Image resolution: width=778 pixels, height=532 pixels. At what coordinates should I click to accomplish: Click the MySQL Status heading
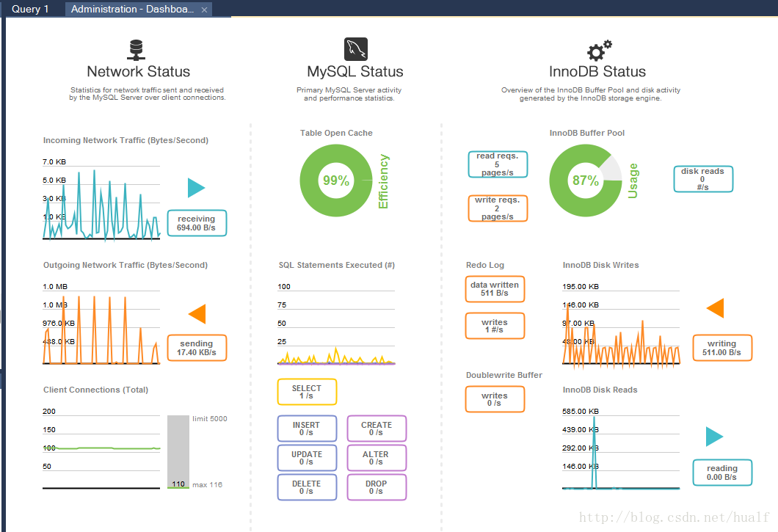click(x=355, y=71)
